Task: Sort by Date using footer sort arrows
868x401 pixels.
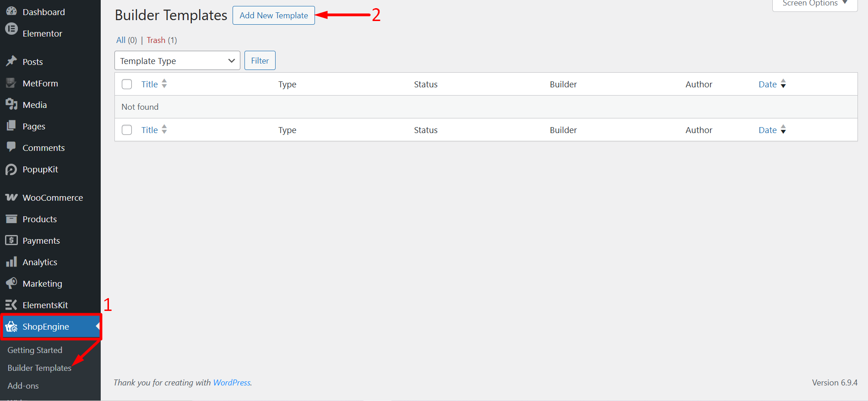Action: click(x=783, y=129)
